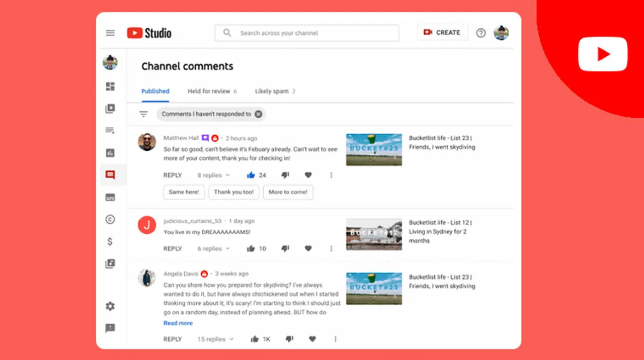Switch to the Likely spam tab

coord(275,91)
